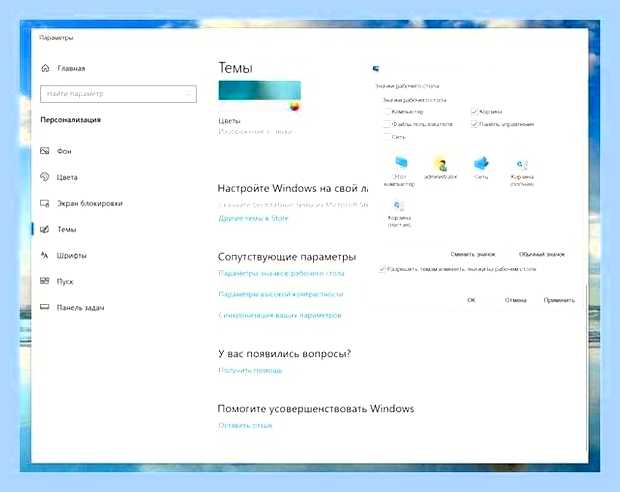
Task: Toggle Разрешить темам изменять значки checkbox
Action: pyautogui.click(x=382, y=269)
